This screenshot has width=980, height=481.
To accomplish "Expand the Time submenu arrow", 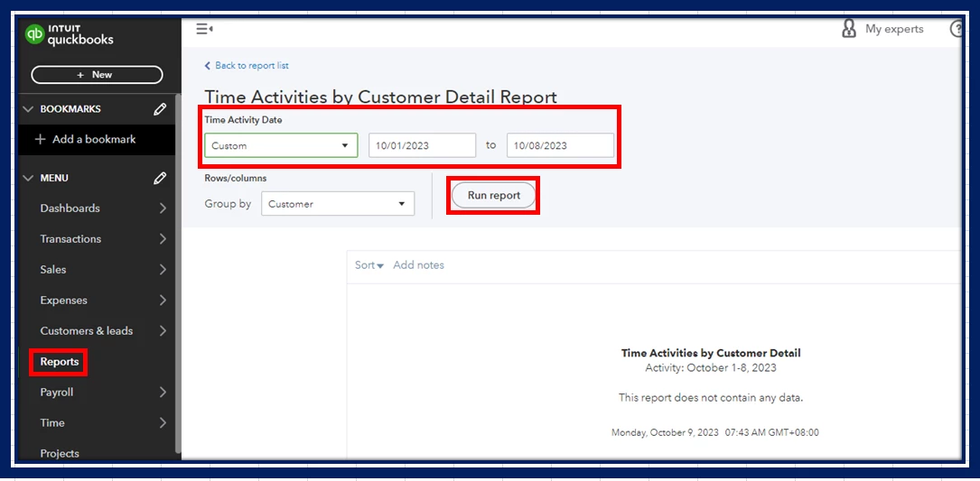I will tap(163, 423).
